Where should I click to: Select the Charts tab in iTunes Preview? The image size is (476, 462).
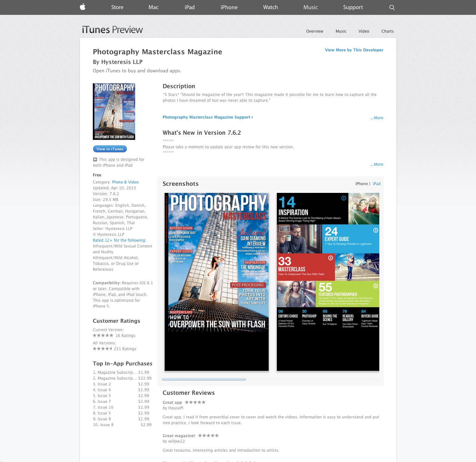click(387, 31)
